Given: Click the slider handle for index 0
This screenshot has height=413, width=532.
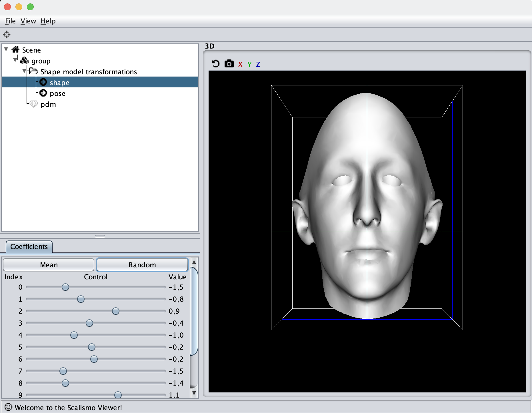Looking at the screenshot, I should tap(65, 287).
